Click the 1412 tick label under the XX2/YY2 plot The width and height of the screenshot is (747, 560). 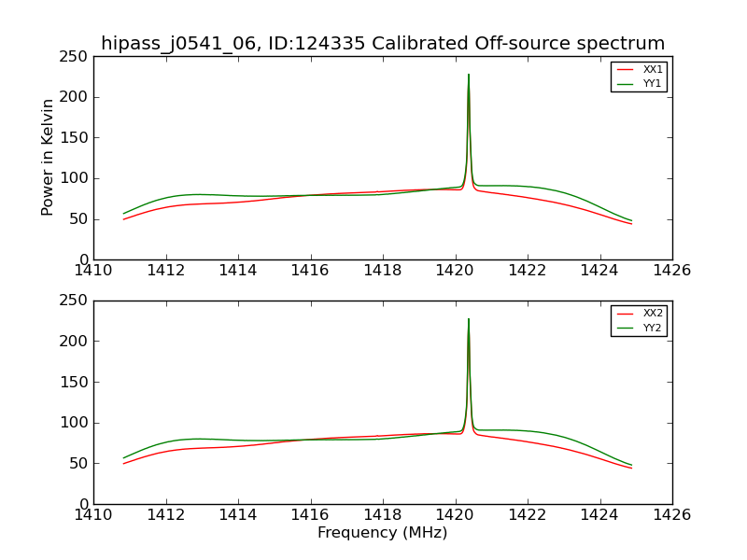click(x=166, y=515)
